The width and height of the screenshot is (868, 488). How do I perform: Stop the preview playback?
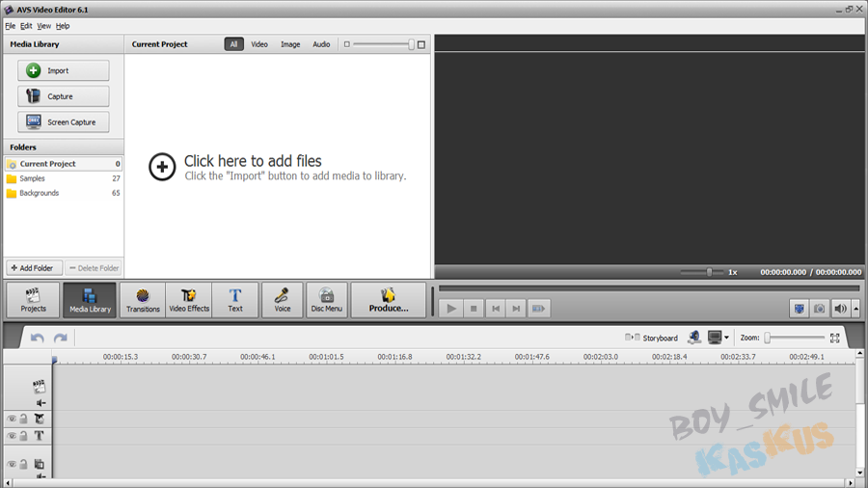[474, 309]
